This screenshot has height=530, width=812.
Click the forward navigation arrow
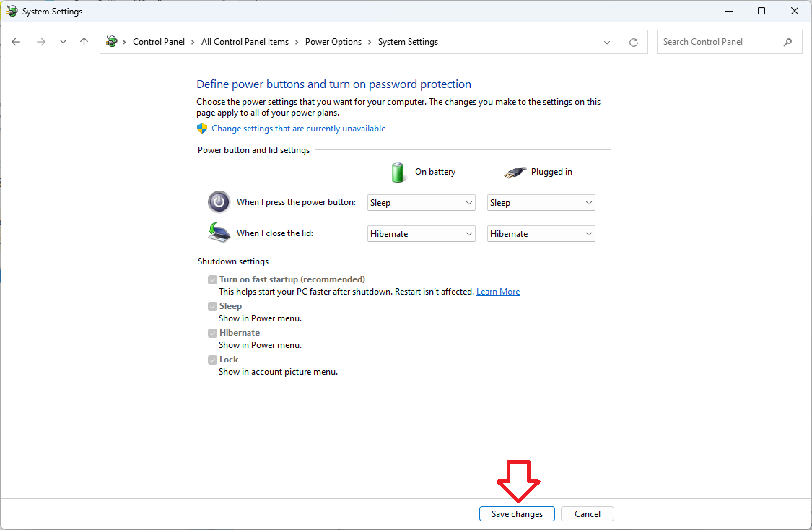(x=41, y=42)
